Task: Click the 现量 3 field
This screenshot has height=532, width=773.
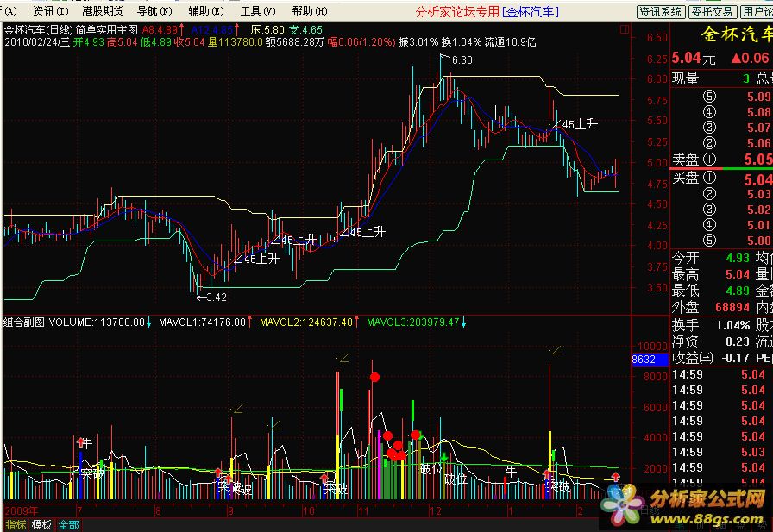Action: click(x=710, y=78)
